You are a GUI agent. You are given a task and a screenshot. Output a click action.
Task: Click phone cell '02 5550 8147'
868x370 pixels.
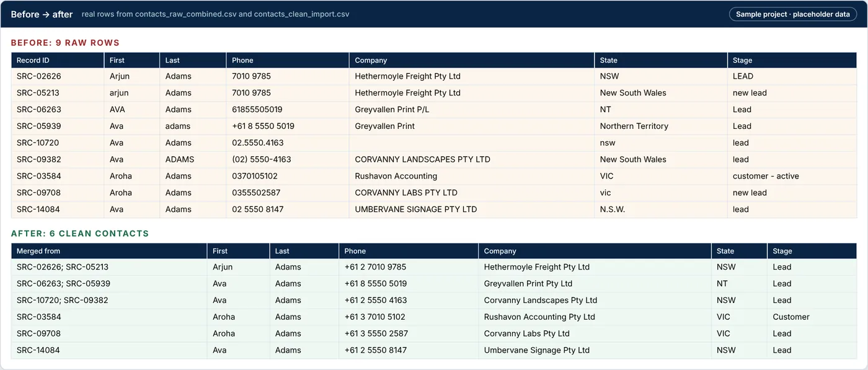(288, 210)
